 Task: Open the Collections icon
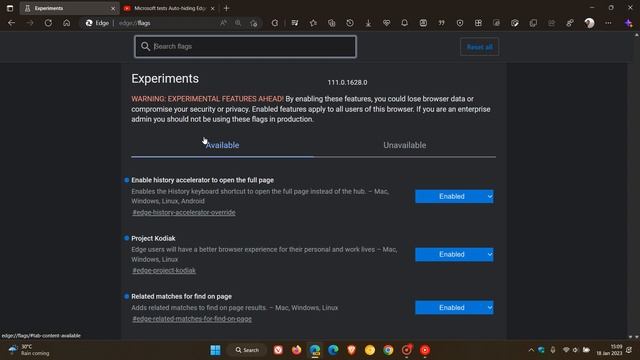[331, 23]
